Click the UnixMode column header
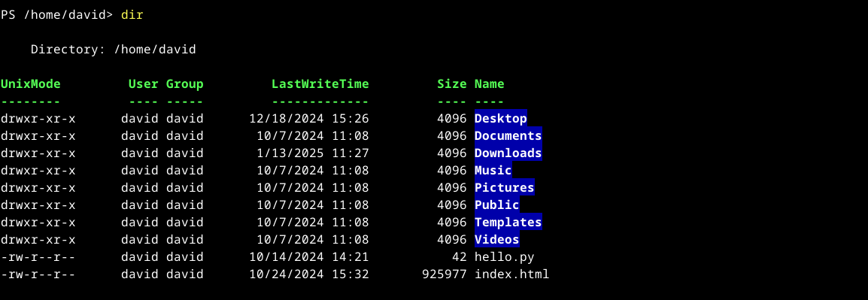 [x=30, y=84]
